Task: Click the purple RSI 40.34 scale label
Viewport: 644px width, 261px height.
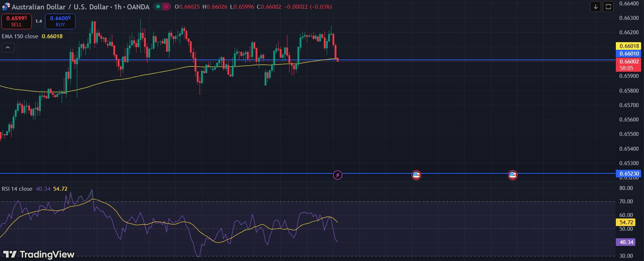Action: (626, 242)
